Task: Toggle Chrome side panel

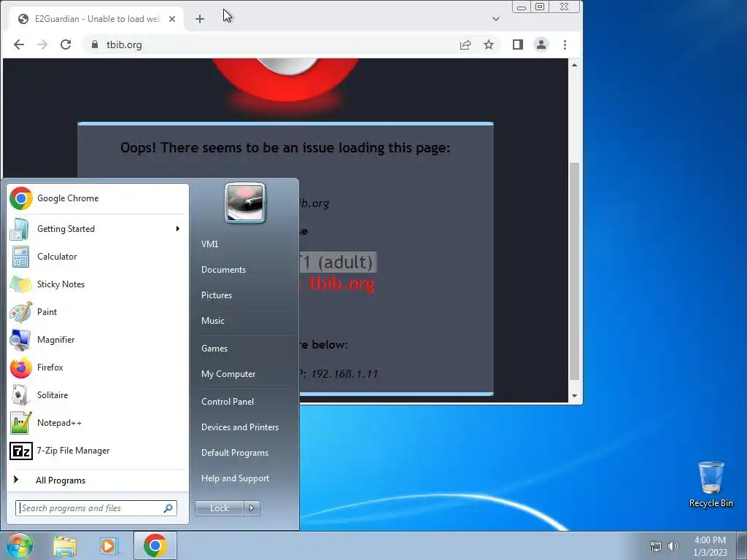Action: point(518,44)
